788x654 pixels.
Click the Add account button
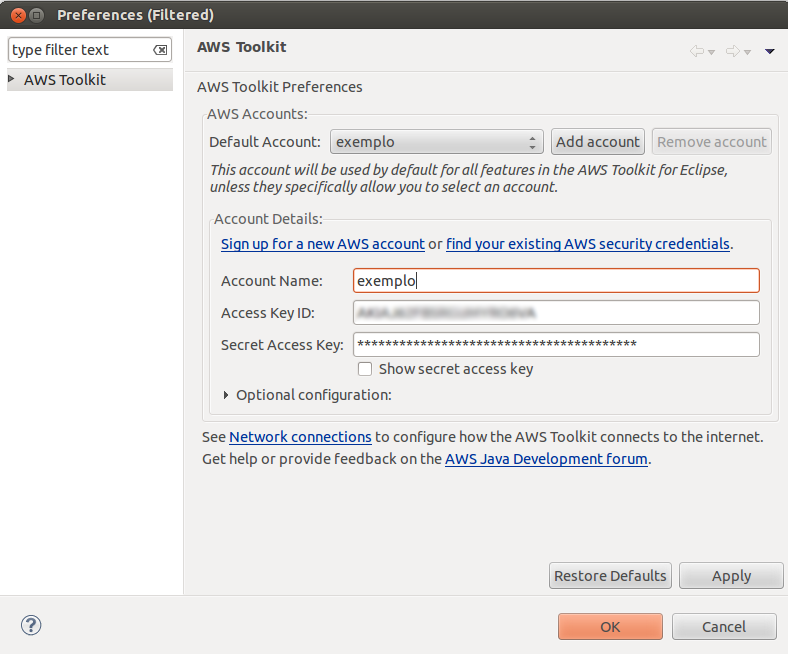(x=598, y=142)
